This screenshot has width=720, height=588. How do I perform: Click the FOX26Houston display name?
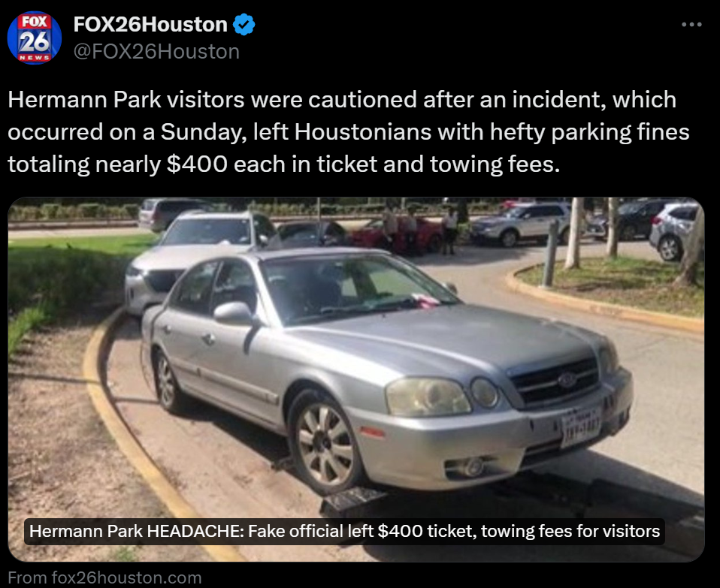point(150,24)
